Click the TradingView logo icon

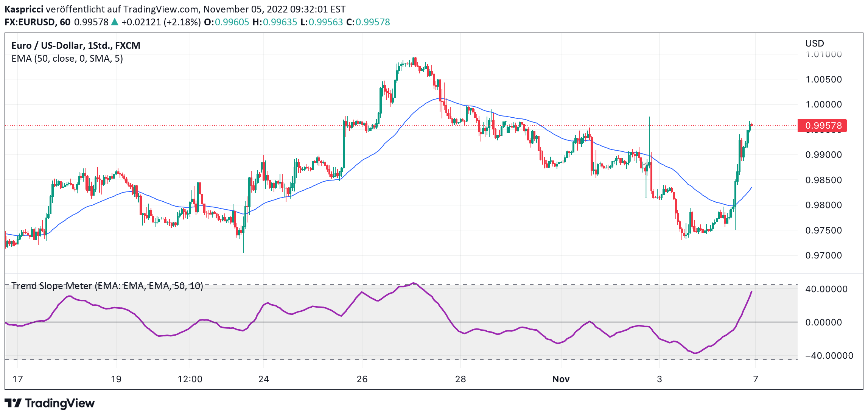tap(13, 403)
